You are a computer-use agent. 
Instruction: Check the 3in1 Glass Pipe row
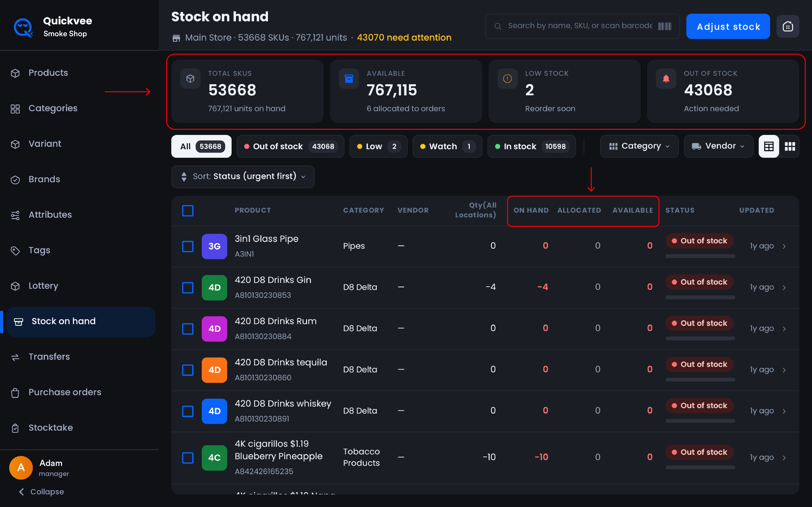(x=188, y=246)
